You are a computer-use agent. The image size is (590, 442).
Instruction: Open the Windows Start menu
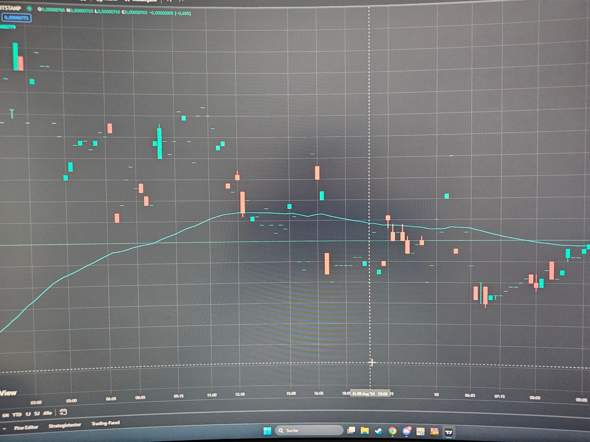tap(268, 431)
